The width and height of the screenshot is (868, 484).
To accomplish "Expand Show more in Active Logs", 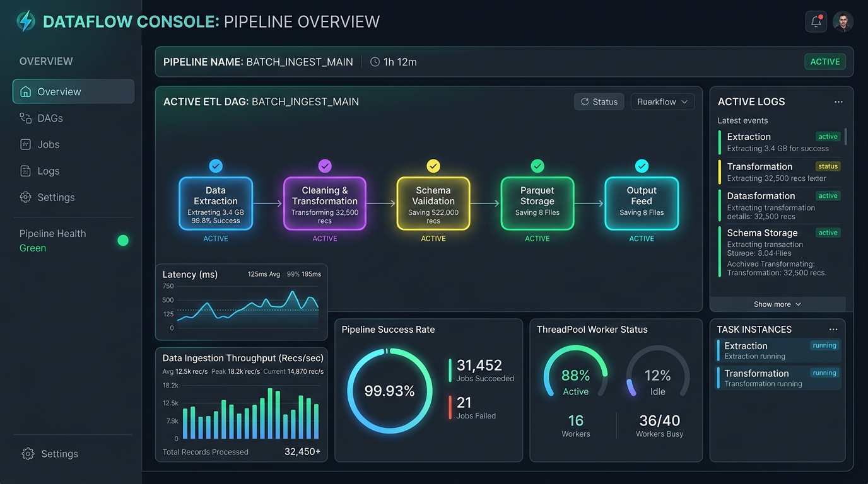I will [777, 304].
